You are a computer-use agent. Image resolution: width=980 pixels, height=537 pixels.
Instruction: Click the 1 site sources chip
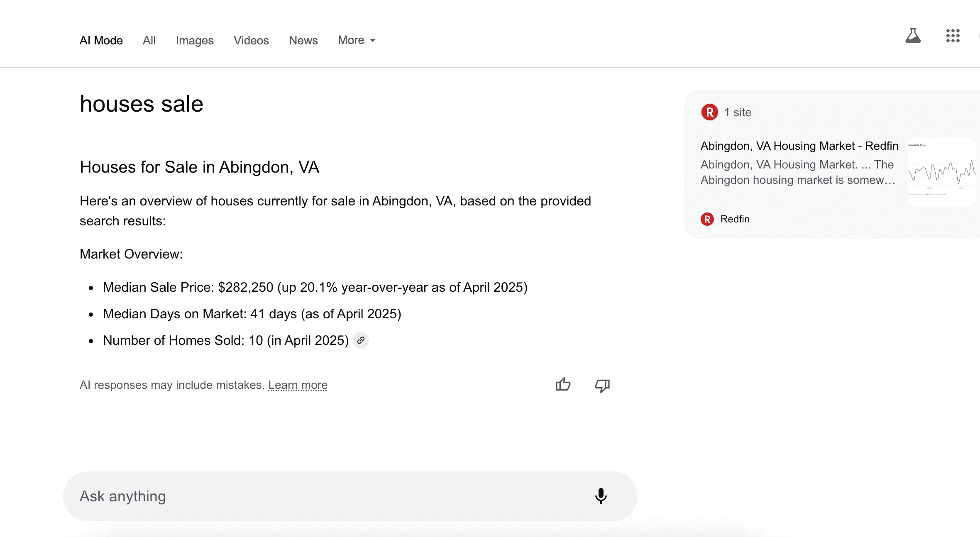(x=737, y=112)
